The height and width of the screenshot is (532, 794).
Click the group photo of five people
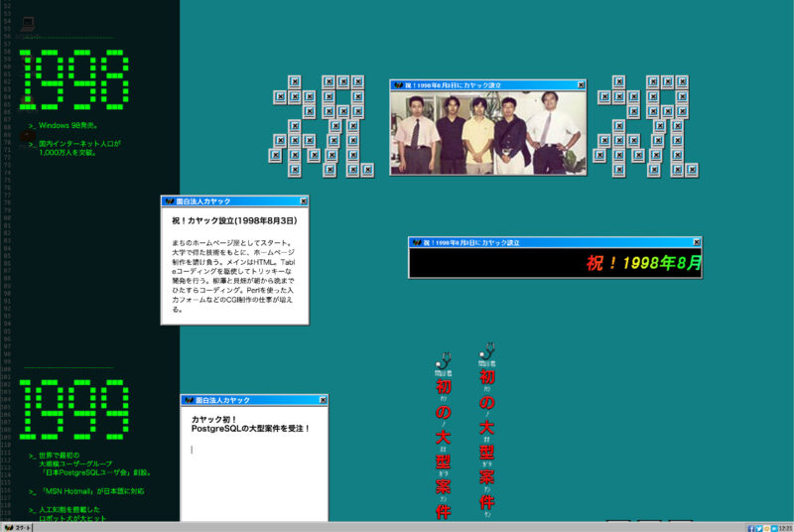[x=487, y=133]
